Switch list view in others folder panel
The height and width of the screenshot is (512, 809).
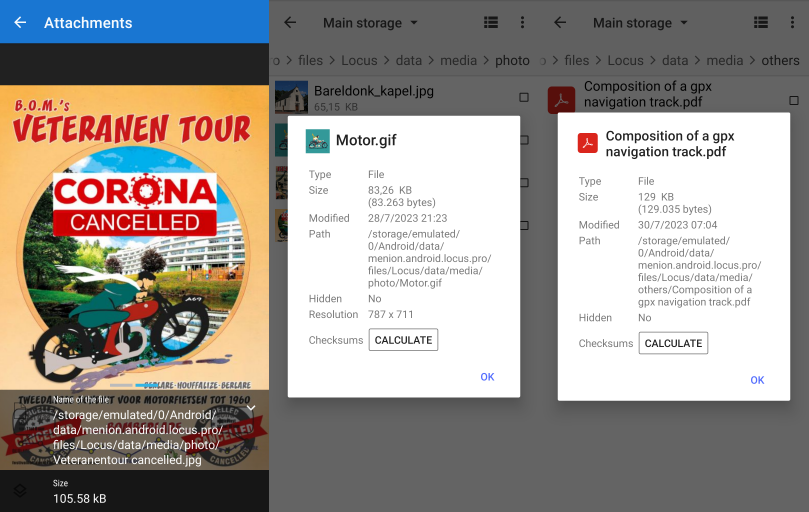pyautogui.click(x=761, y=22)
